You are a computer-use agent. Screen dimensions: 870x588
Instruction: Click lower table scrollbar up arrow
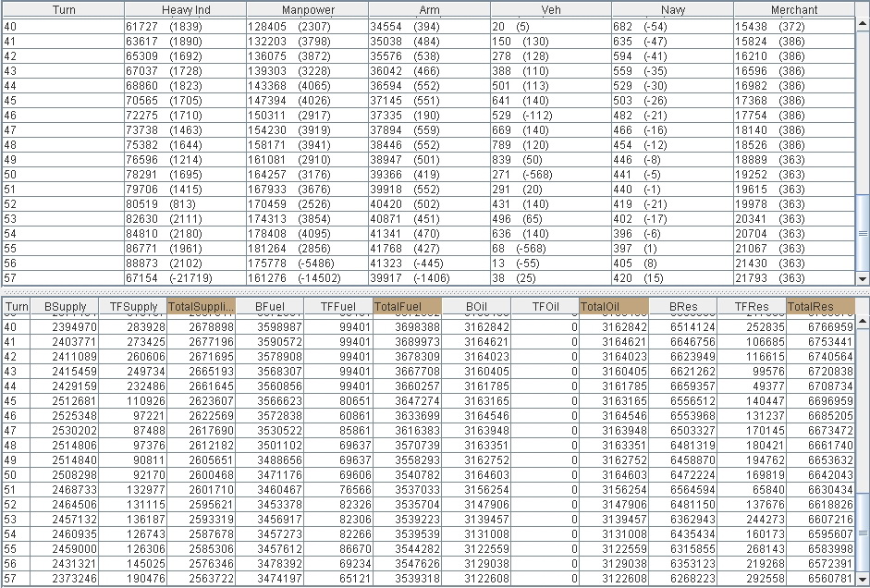click(863, 321)
